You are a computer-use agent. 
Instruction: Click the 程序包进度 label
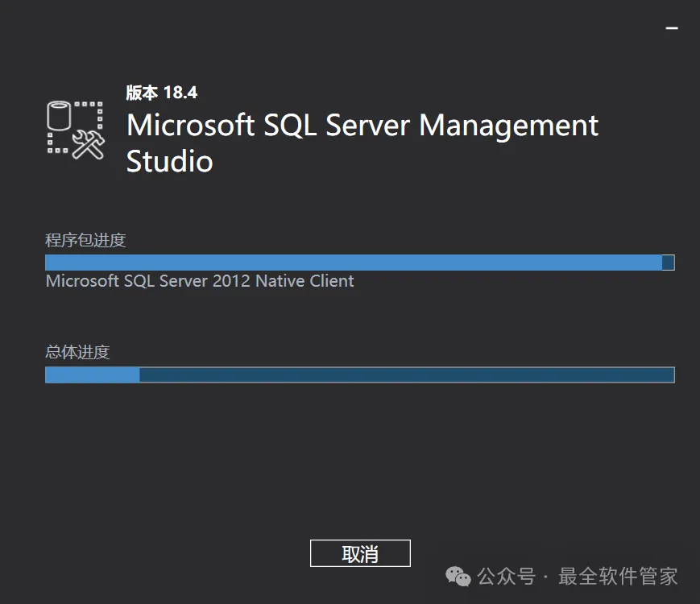(x=85, y=240)
